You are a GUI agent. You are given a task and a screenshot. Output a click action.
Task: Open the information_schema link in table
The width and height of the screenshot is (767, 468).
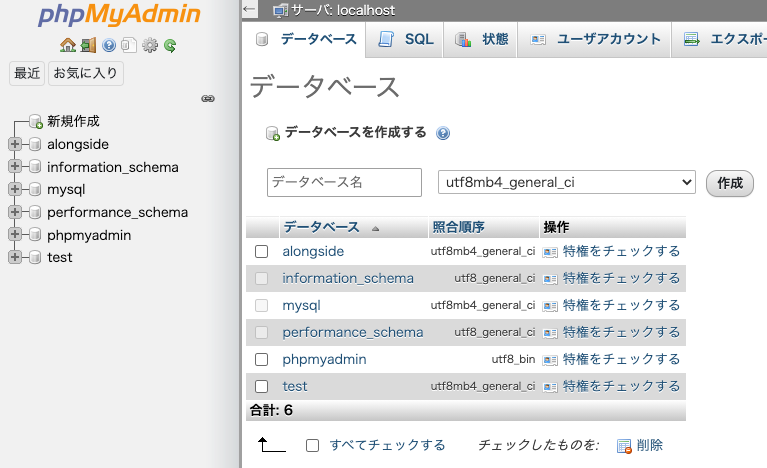point(348,278)
